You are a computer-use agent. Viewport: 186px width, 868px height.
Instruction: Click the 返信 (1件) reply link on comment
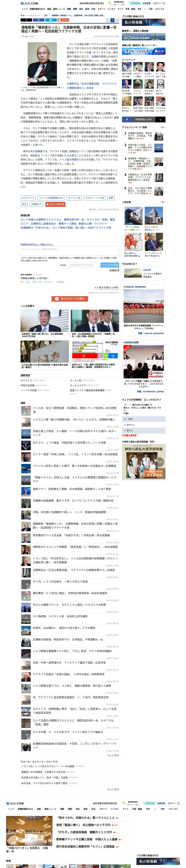tap(37, 282)
